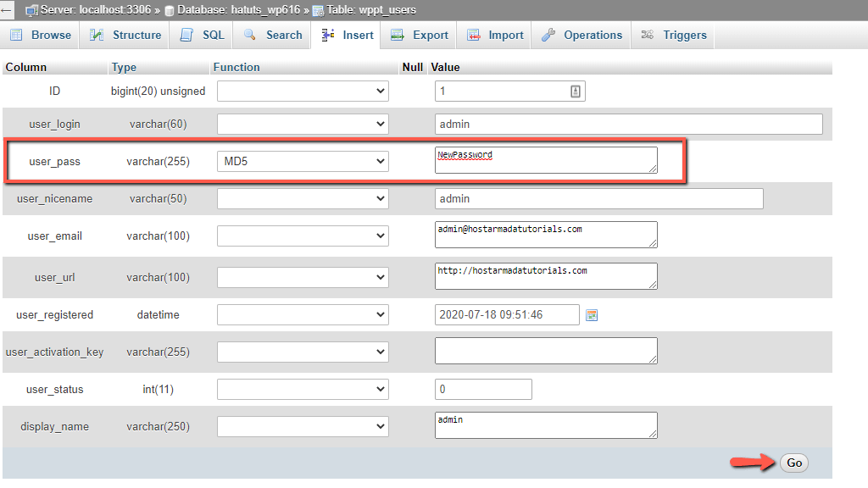Image resolution: width=868 pixels, height=488 pixels.
Task: Click the user_nicename value field
Action: [x=599, y=198]
